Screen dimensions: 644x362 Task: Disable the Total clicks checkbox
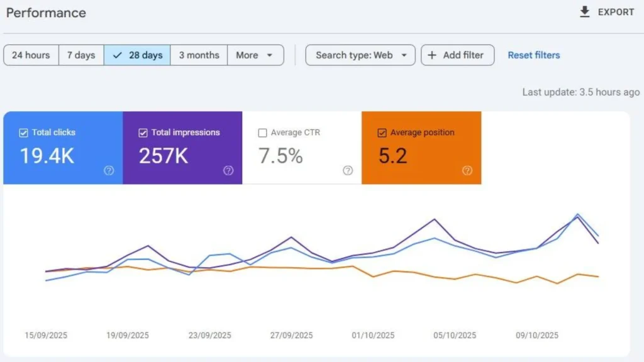tap(23, 133)
